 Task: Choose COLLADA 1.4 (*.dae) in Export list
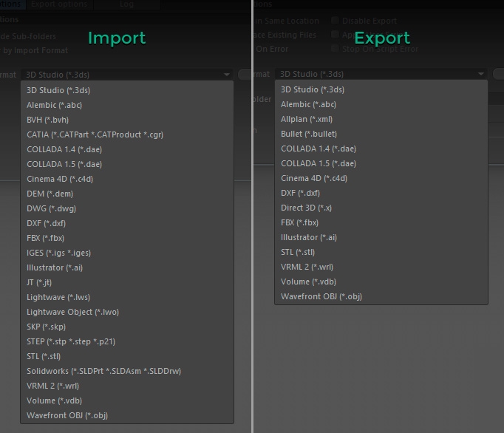[x=381, y=149]
